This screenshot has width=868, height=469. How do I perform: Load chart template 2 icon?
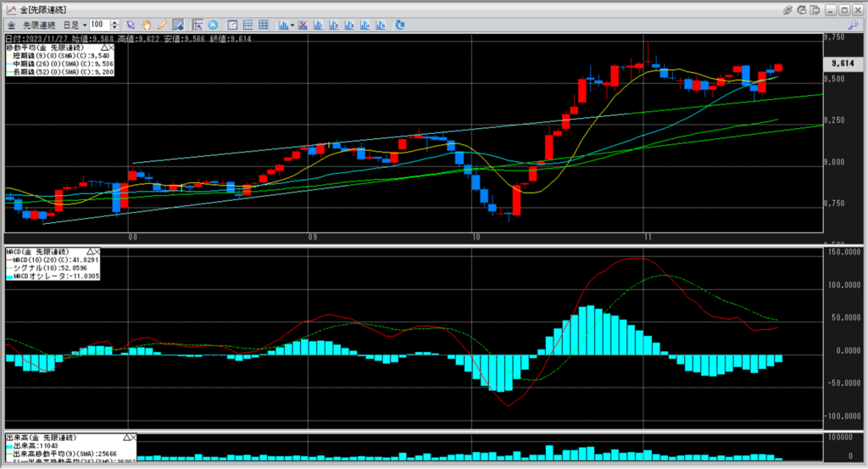[x=334, y=25]
